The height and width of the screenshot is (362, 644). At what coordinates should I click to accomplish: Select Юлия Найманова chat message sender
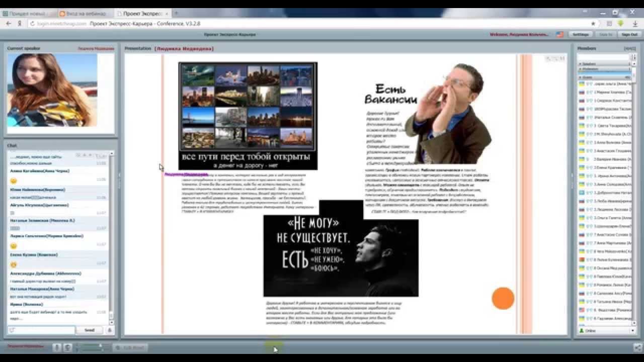point(37,190)
